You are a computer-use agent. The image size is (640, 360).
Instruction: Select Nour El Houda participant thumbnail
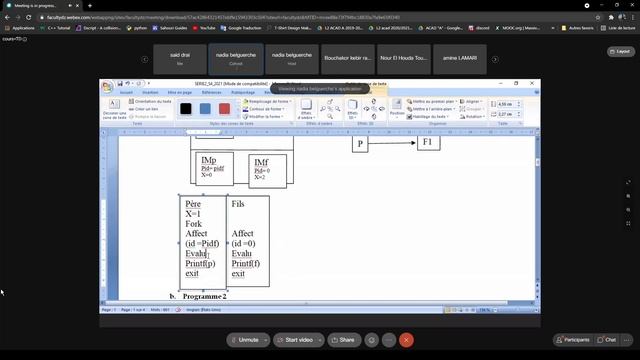(404, 59)
